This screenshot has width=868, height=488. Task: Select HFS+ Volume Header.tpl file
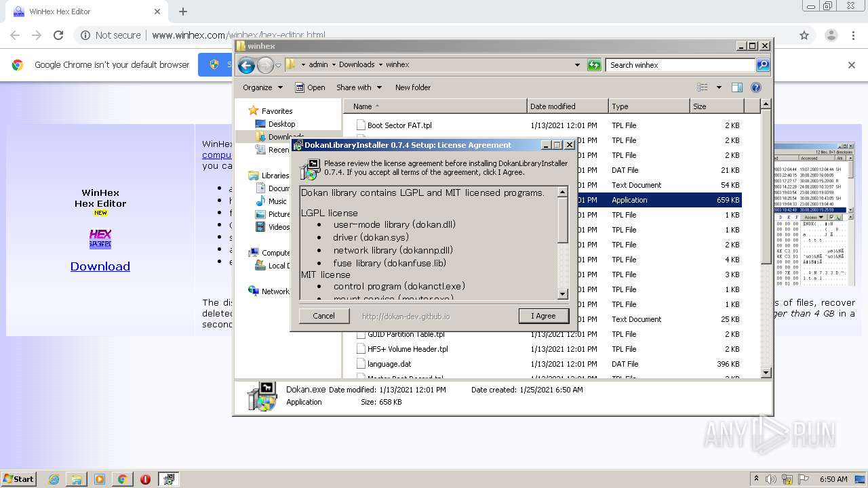[x=407, y=349]
